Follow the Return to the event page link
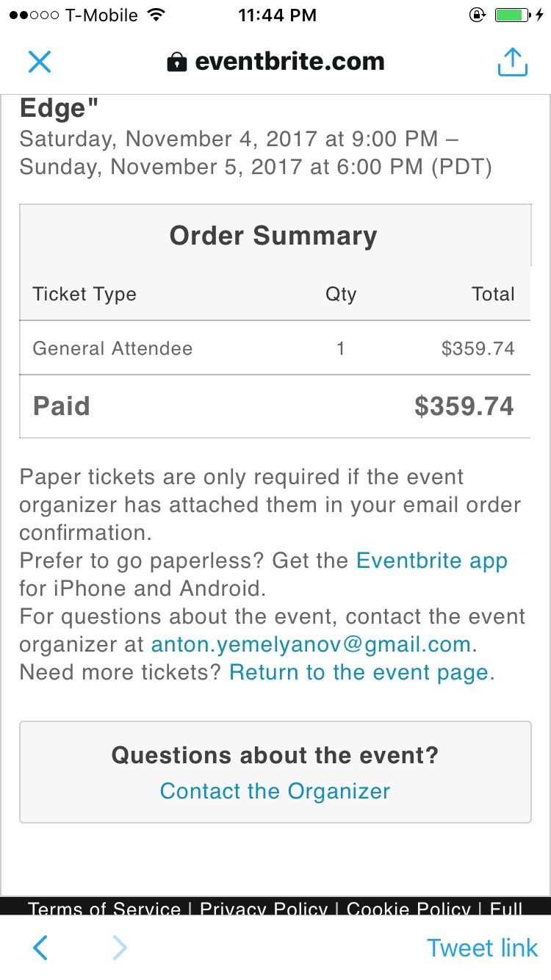 tap(361, 672)
